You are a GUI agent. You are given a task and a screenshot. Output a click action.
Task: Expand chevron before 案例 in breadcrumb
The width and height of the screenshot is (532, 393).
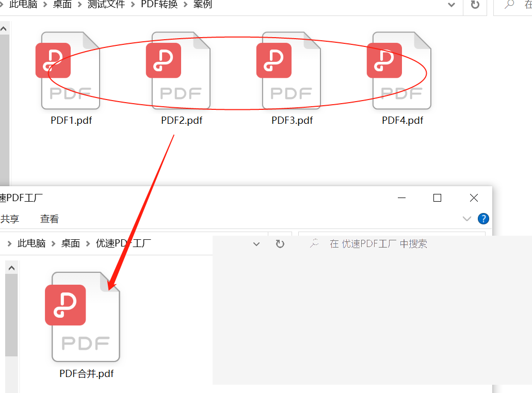coord(186,5)
